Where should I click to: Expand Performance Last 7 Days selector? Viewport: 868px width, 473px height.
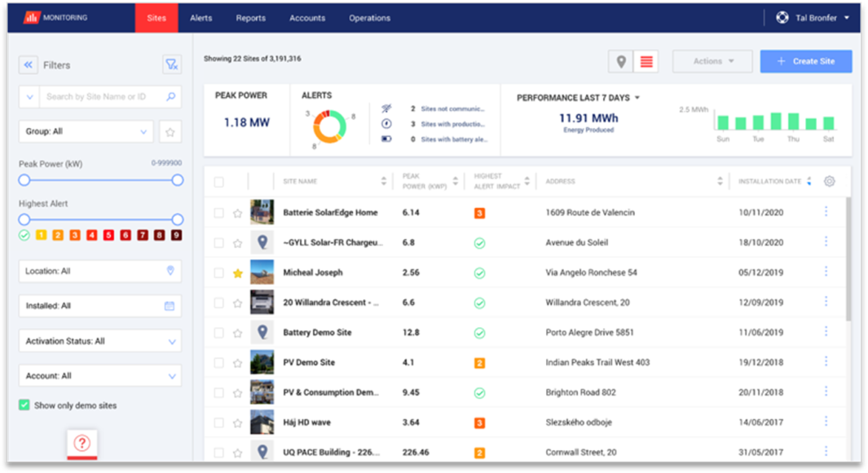[579, 98]
